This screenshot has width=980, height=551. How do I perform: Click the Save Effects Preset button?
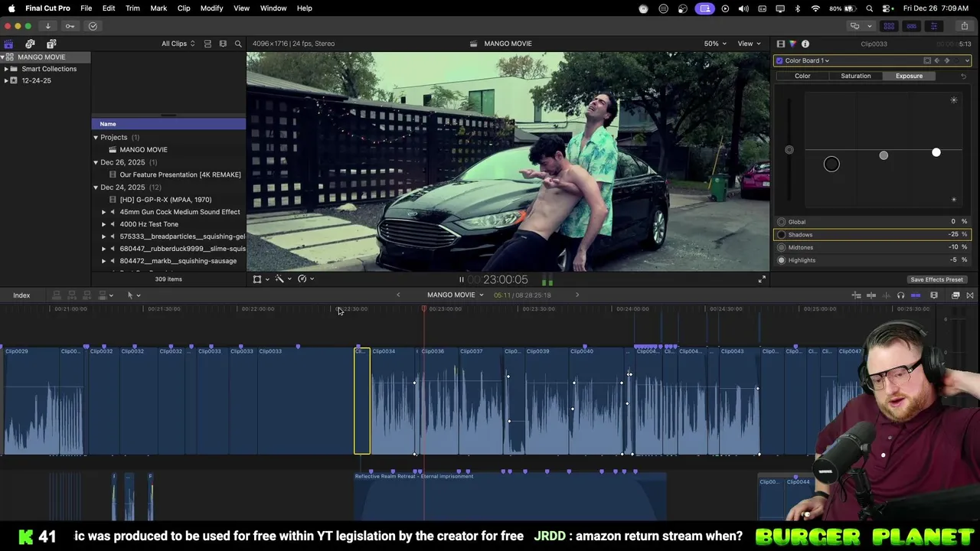point(936,279)
